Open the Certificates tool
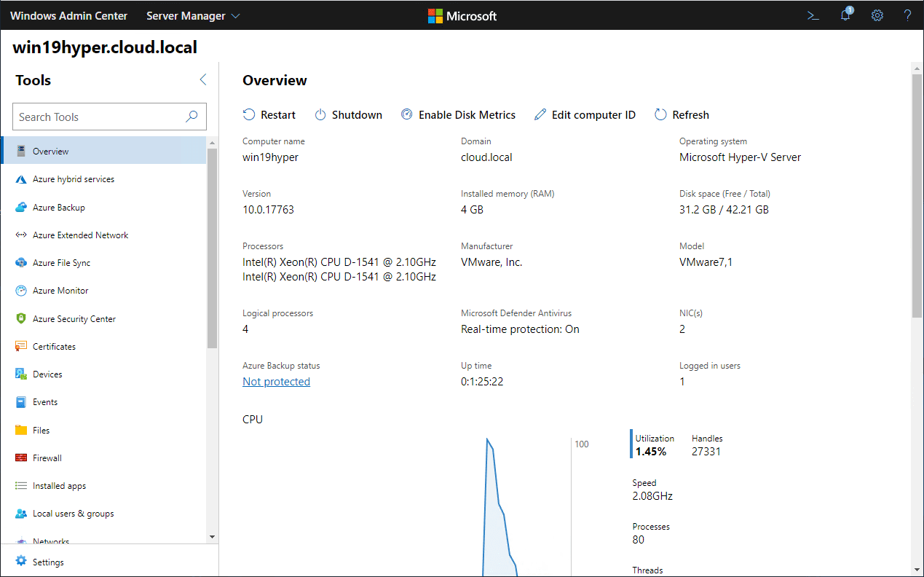This screenshot has width=924, height=577. [x=53, y=346]
